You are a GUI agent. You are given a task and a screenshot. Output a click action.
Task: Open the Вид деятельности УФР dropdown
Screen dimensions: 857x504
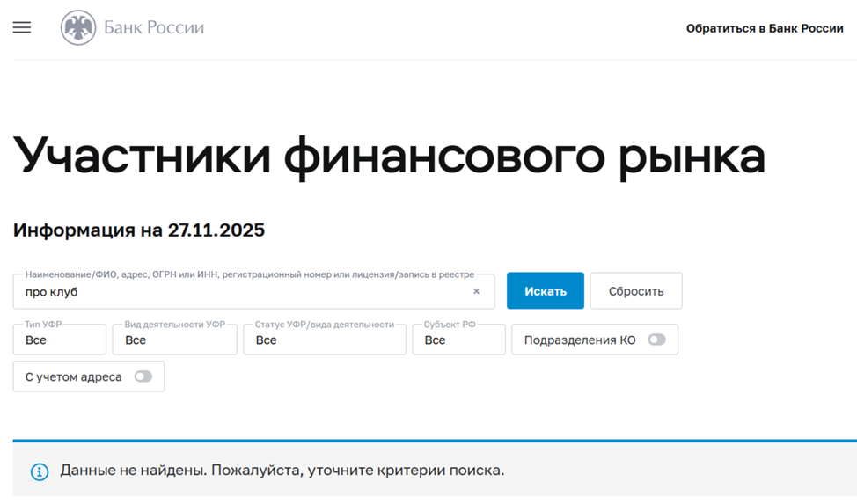pos(175,340)
